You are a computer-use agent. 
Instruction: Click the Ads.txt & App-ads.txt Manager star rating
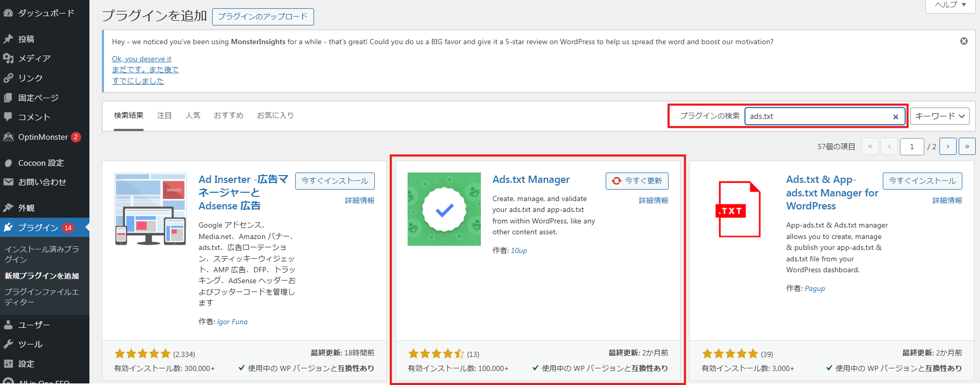730,354
